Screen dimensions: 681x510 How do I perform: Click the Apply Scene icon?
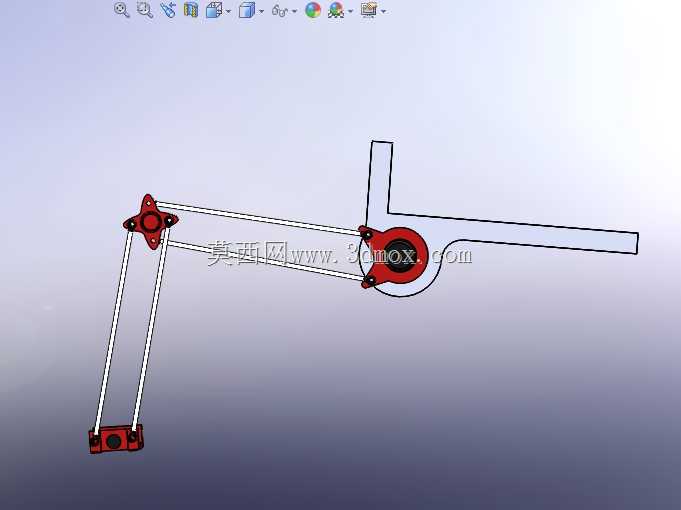pos(336,10)
